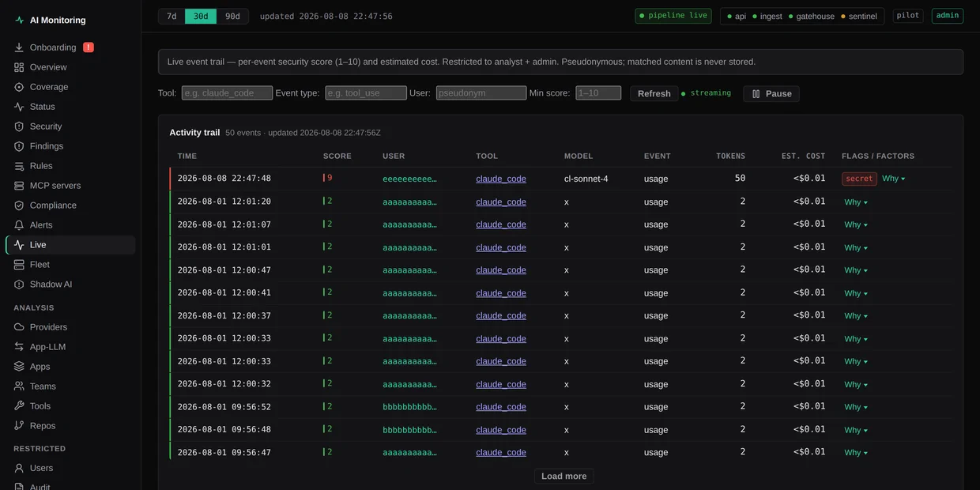This screenshot has width=980, height=490.
Task: Click the Teams people icon
Action: click(19, 386)
